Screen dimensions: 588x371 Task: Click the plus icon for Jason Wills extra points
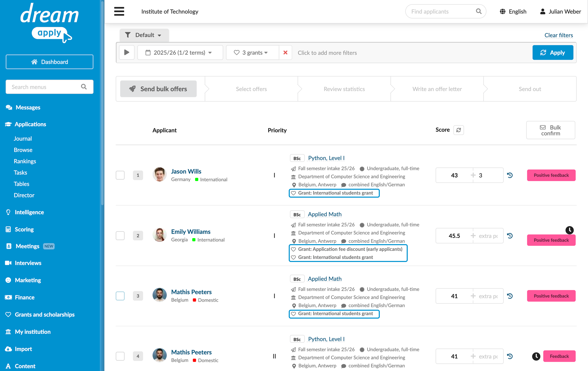tap(473, 175)
